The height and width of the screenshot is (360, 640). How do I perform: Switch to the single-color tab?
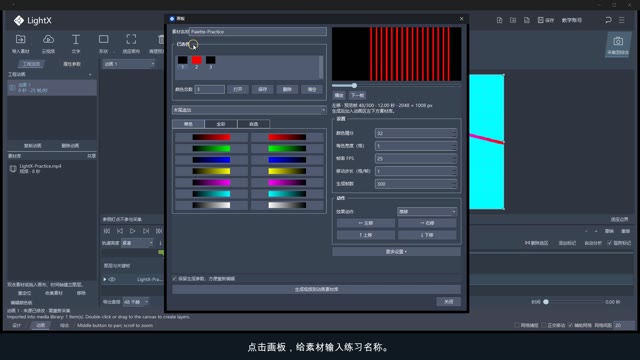(x=188, y=124)
